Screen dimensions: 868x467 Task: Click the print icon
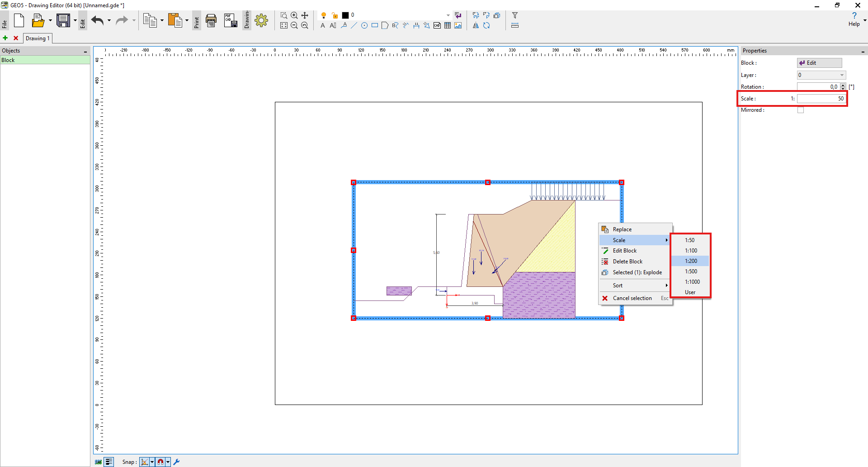tap(211, 20)
